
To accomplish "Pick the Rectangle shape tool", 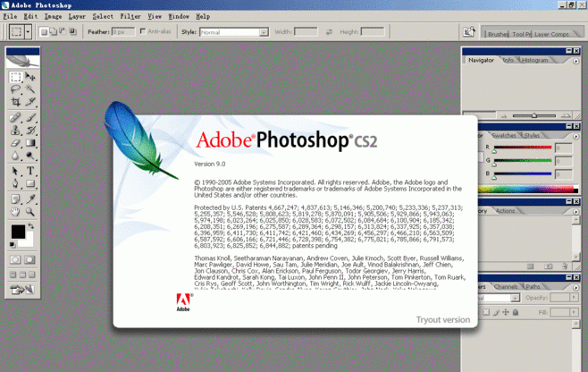I will coord(30,183).
